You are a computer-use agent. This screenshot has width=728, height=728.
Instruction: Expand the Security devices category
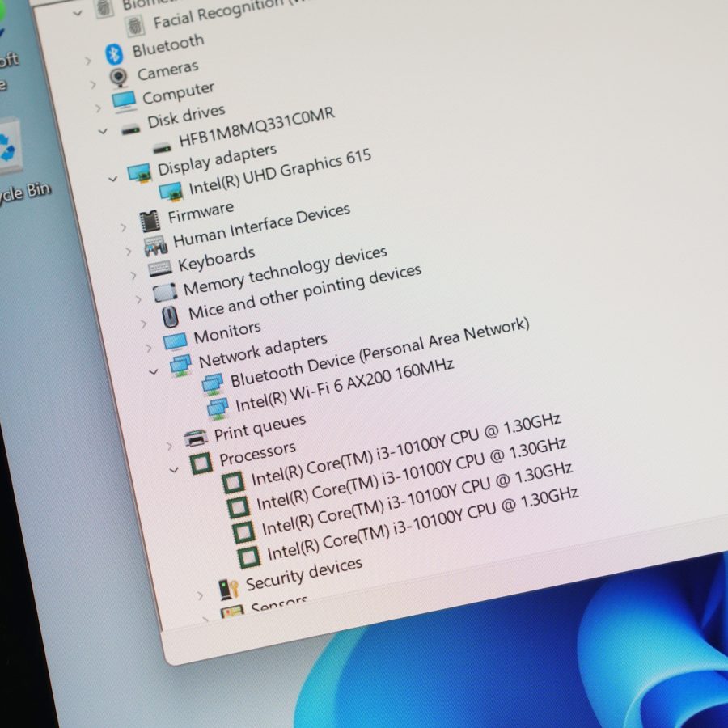pos(200,595)
